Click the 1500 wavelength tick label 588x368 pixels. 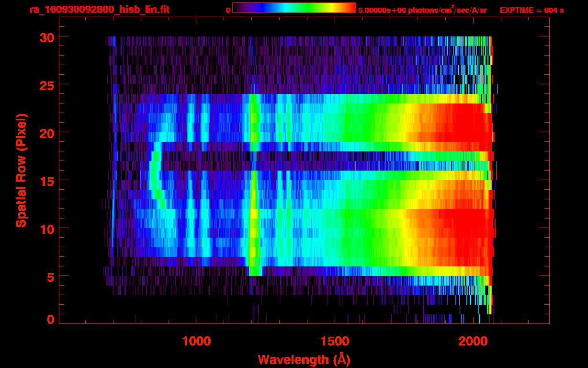335,341
